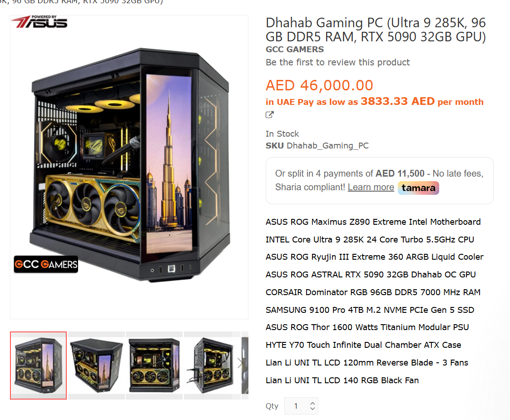Click the tamara payment badge
510x420 pixels.
(418, 188)
